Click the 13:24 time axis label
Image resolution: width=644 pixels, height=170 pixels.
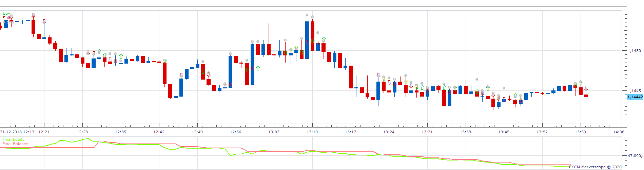[x=389, y=132]
